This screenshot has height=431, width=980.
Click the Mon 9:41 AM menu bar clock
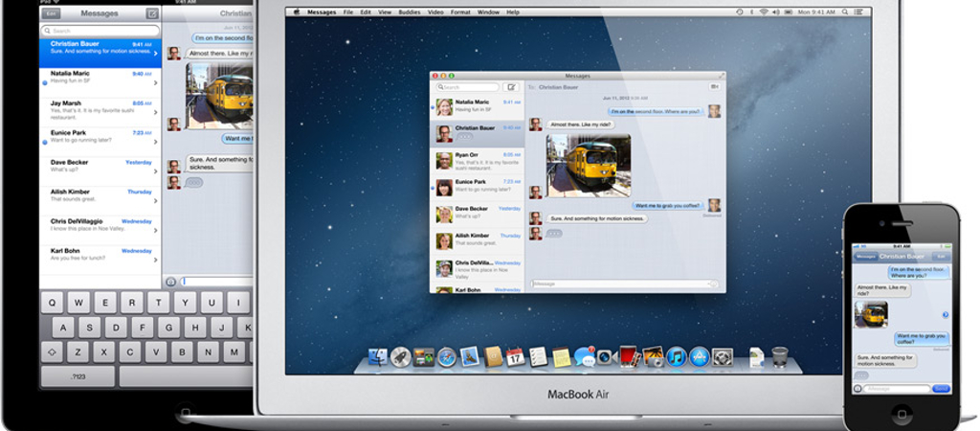[816, 11]
